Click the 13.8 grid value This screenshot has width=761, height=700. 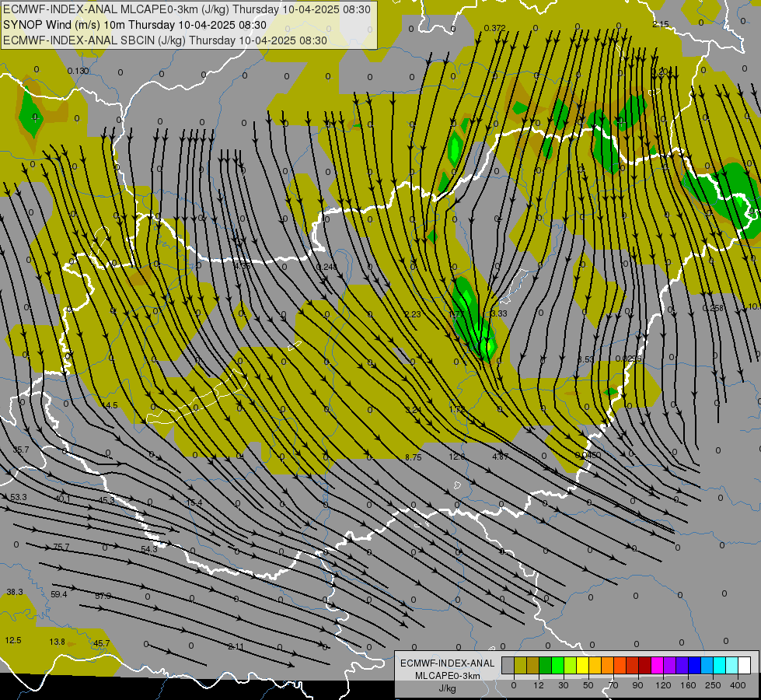click(58, 642)
